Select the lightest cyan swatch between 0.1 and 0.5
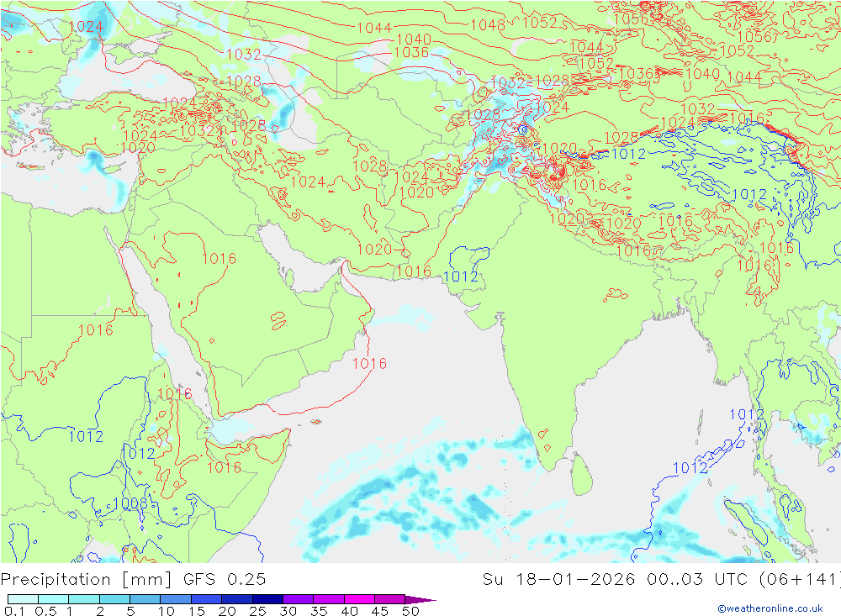Viewport: 841px width, 616px height. [23, 599]
